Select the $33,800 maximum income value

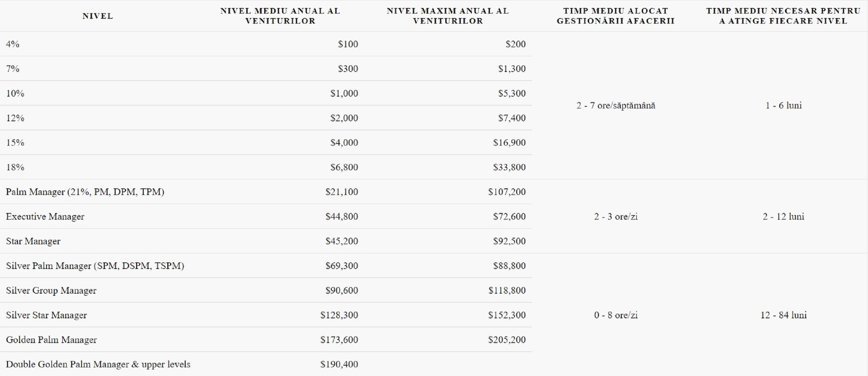(x=509, y=167)
